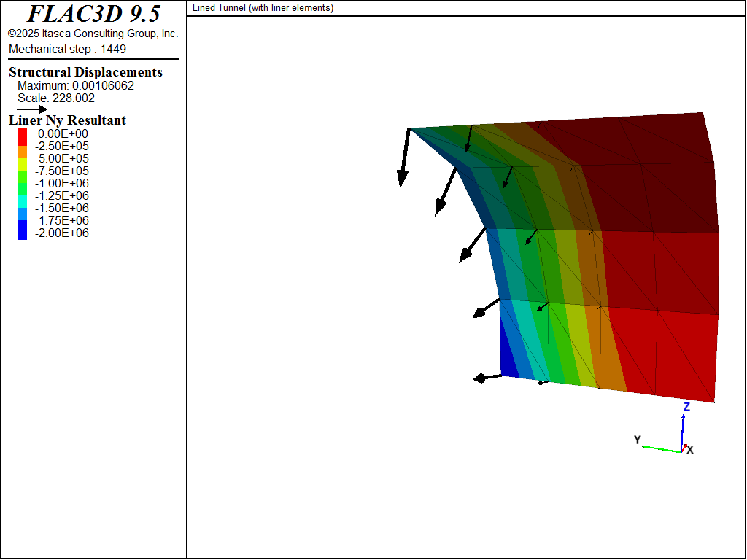Click 'Mechanical step : 1449' text

[67, 49]
